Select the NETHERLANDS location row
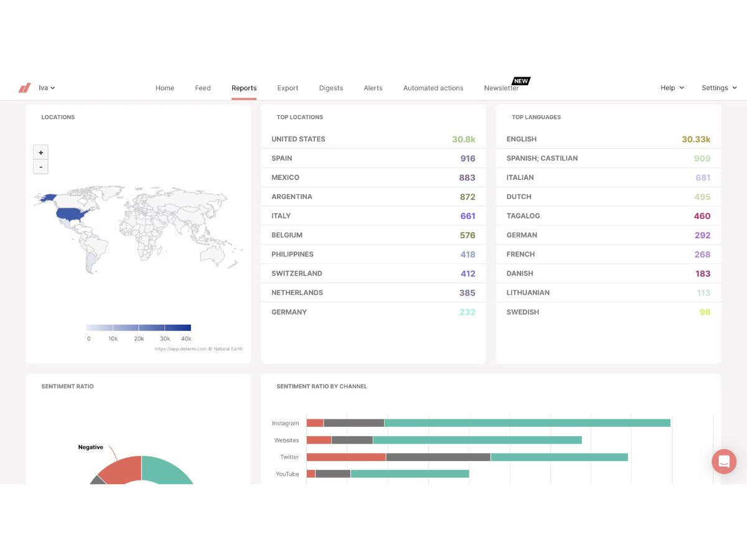Viewport: 747px width, 560px height. tap(373, 292)
